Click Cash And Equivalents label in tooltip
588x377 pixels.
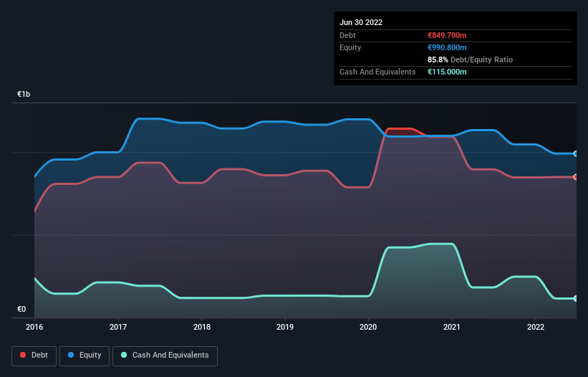click(x=377, y=72)
